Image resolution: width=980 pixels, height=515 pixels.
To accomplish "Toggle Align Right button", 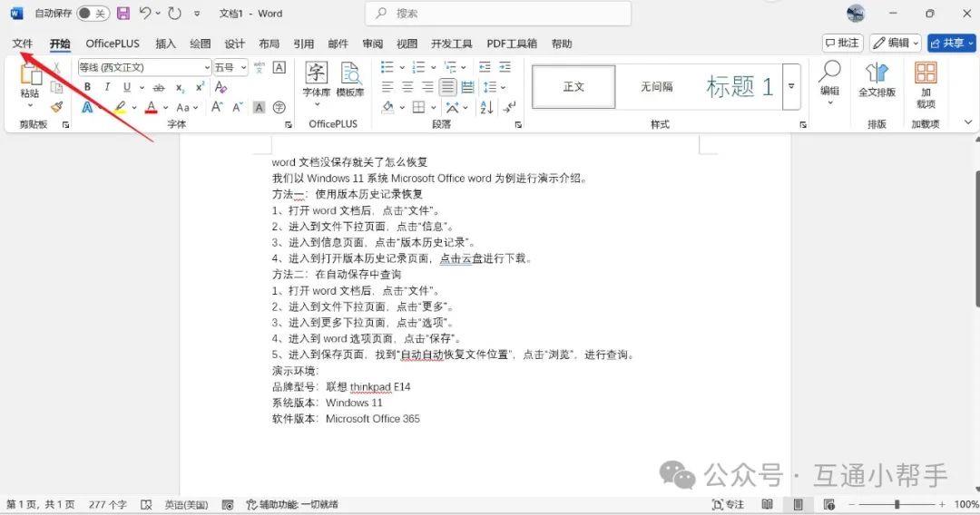I will tap(427, 87).
